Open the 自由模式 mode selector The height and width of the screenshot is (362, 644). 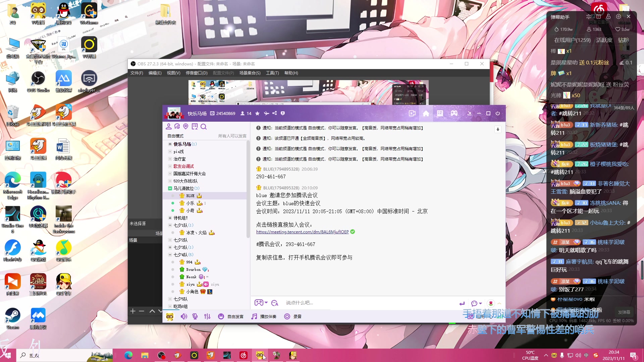(x=175, y=136)
